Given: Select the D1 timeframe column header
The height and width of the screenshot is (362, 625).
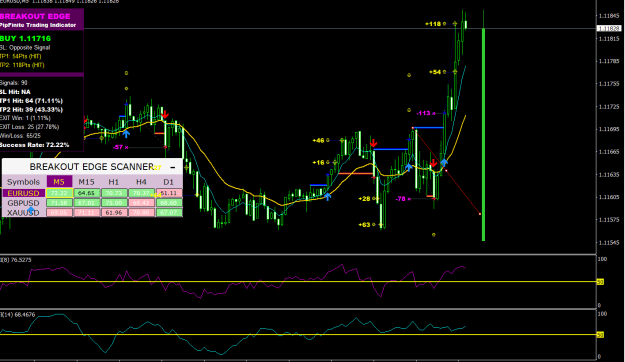Looking at the screenshot, I should coord(169,182).
